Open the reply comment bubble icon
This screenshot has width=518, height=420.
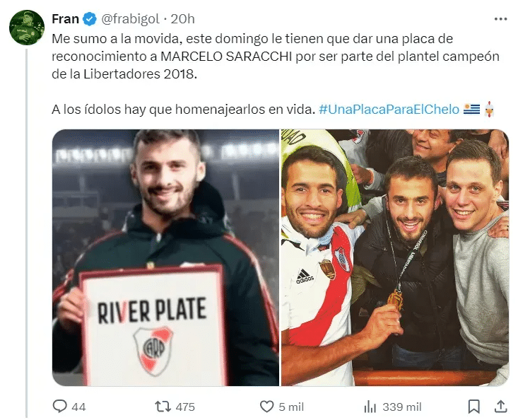click(x=60, y=407)
